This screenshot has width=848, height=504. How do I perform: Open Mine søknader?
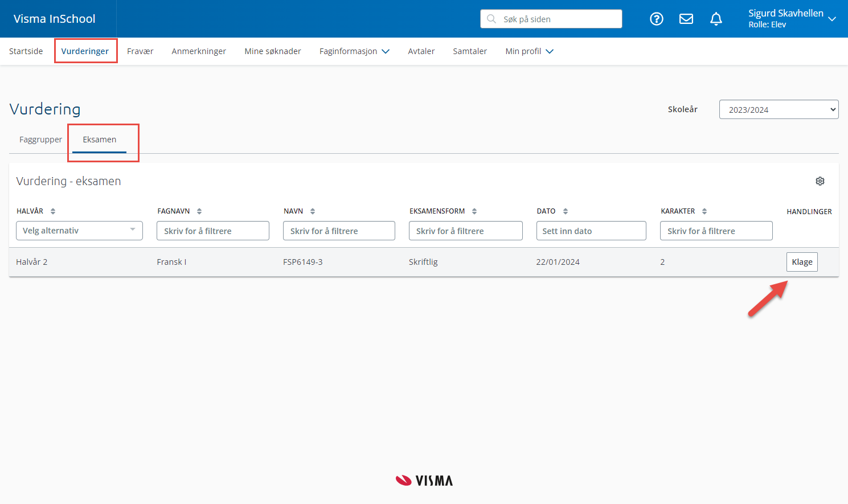coord(273,51)
